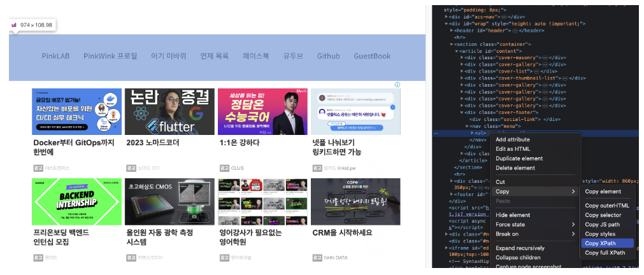Viewport: 644px width, 275px height.
Task: Open the '2023 노마드코더' ad title
Action: [153, 143]
